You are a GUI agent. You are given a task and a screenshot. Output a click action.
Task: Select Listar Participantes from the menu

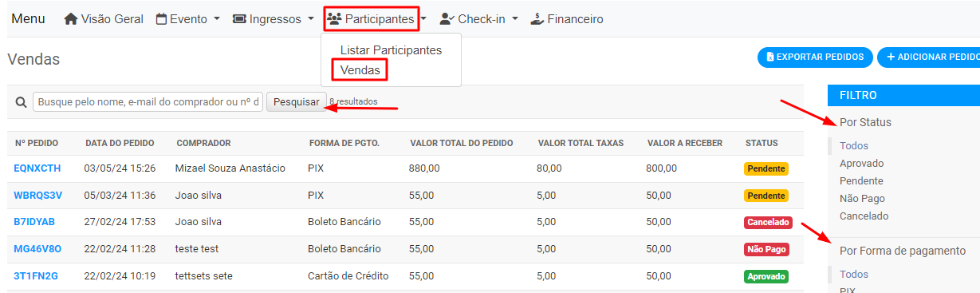tap(391, 49)
